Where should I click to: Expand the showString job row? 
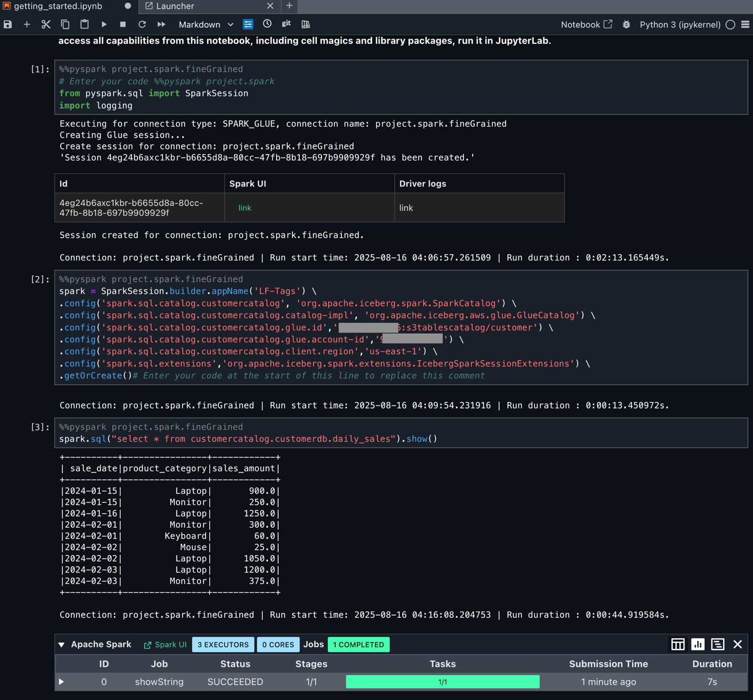pyautogui.click(x=62, y=682)
